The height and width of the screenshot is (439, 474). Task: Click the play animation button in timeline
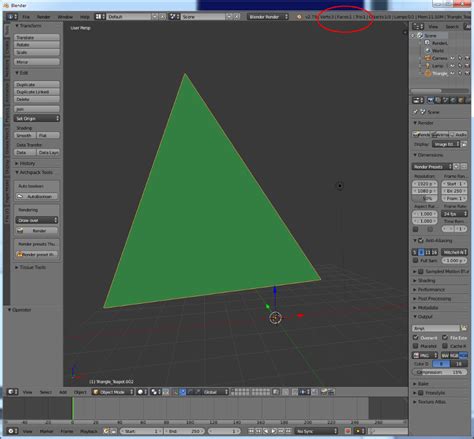click(273, 431)
